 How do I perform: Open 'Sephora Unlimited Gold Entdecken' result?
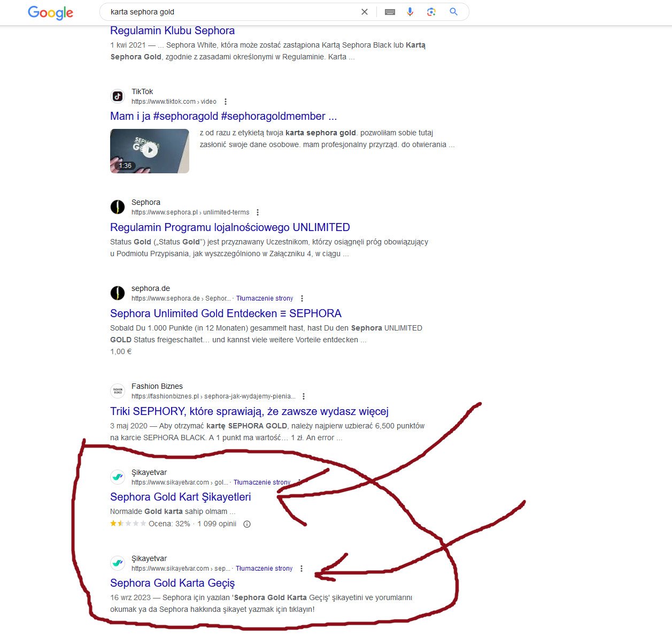click(226, 313)
